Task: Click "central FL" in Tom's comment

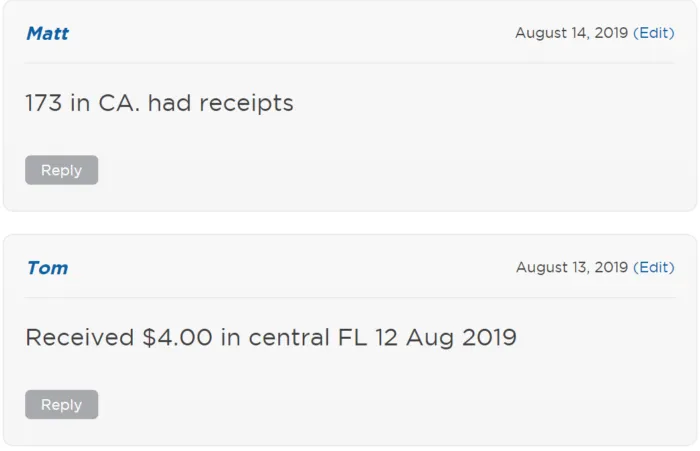Action: tap(308, 338)
